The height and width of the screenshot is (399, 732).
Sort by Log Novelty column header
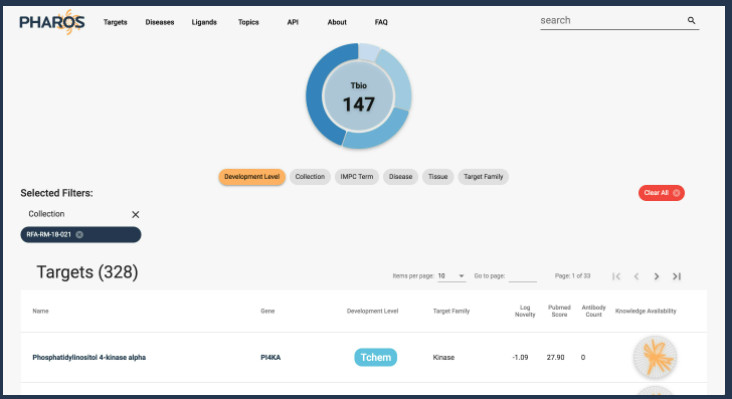coord(525,311)
